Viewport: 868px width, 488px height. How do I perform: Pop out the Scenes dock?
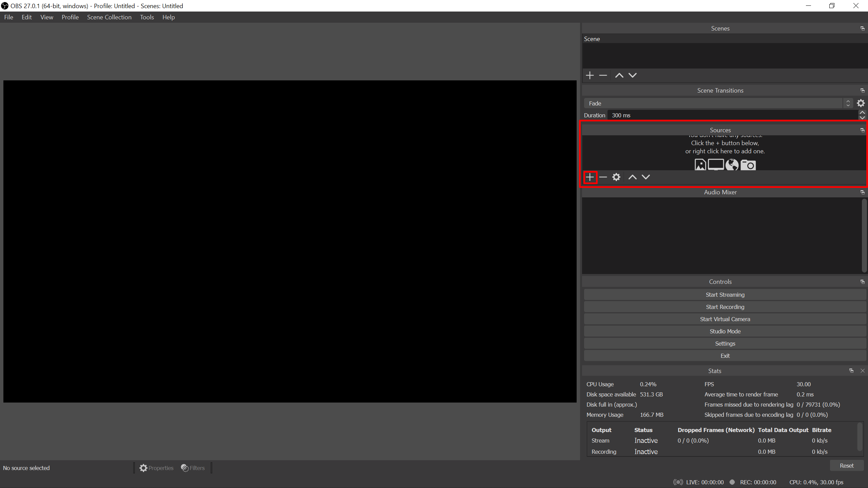tap(863, 28)
